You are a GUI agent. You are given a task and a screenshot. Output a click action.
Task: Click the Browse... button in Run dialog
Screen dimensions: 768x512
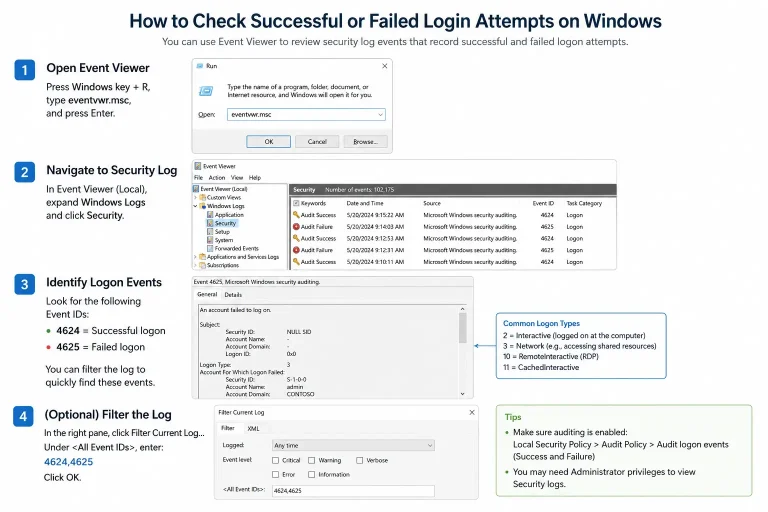pyautogui.click(x=365, y=142)
